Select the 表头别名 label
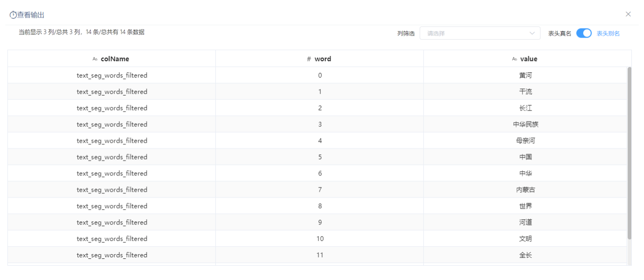 (x=608, y=33)
